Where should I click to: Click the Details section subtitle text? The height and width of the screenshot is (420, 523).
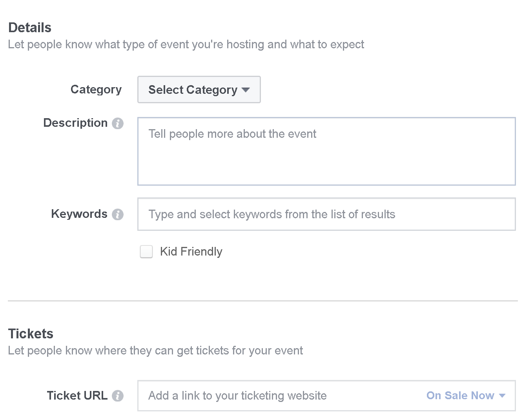click(186, 44)
